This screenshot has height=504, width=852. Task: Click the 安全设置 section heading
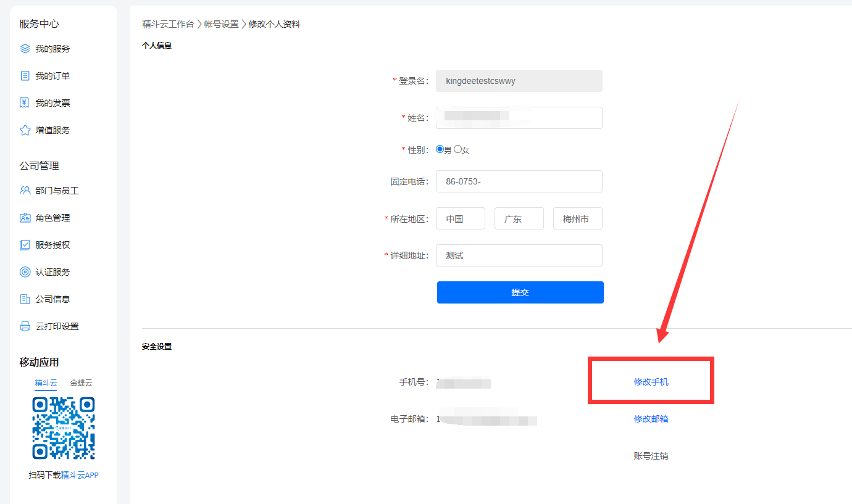(x=157, y=347)
